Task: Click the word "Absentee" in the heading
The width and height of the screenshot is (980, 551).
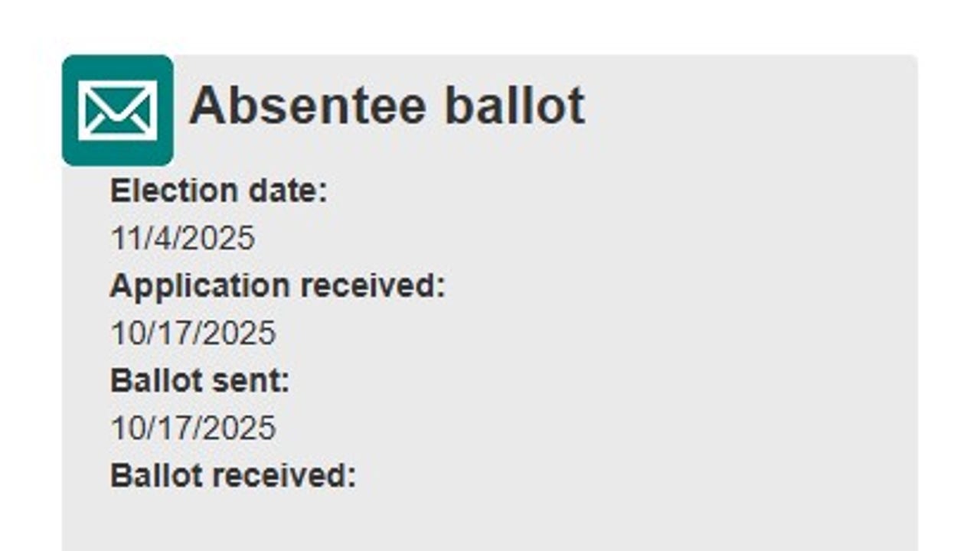Action: (307, 106)
